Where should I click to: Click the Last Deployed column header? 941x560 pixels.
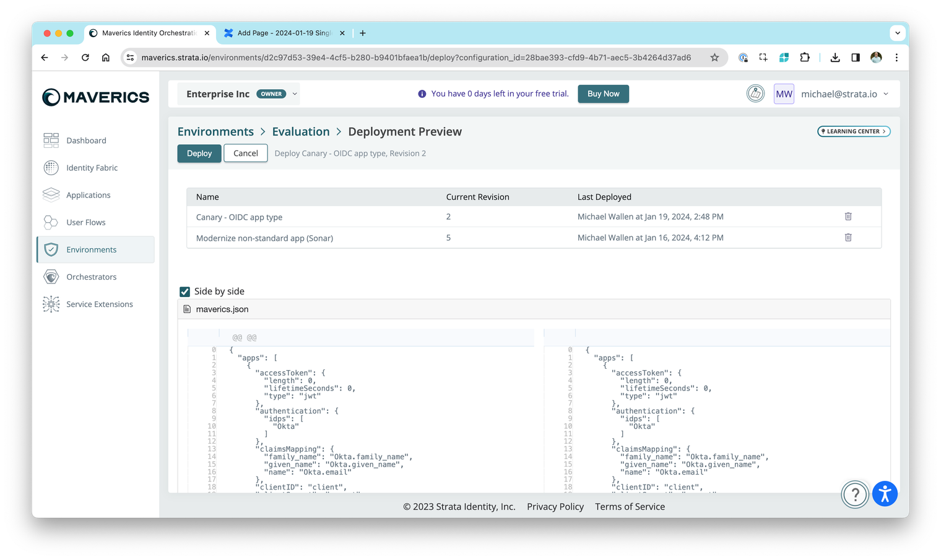[x=604, y=197]
